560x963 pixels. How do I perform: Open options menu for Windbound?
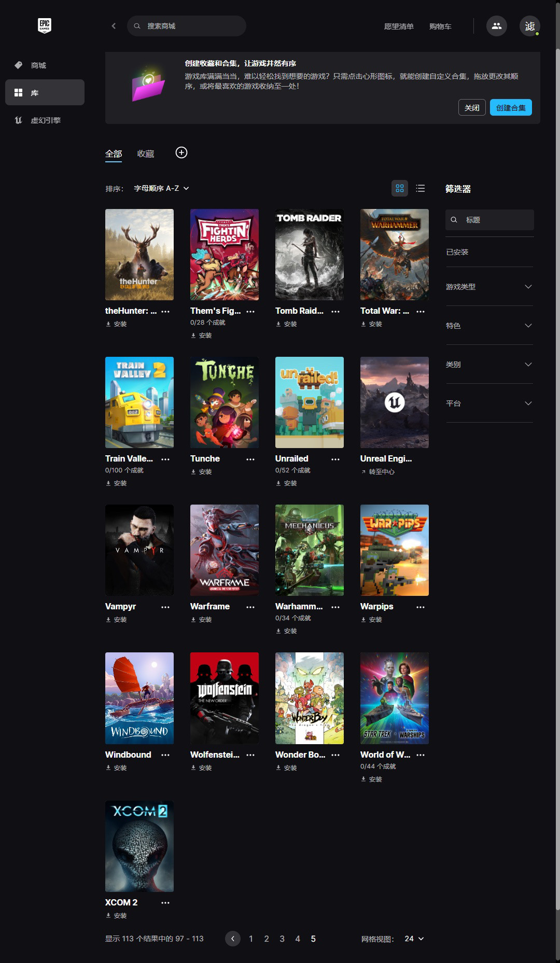(x=165, y=755)
